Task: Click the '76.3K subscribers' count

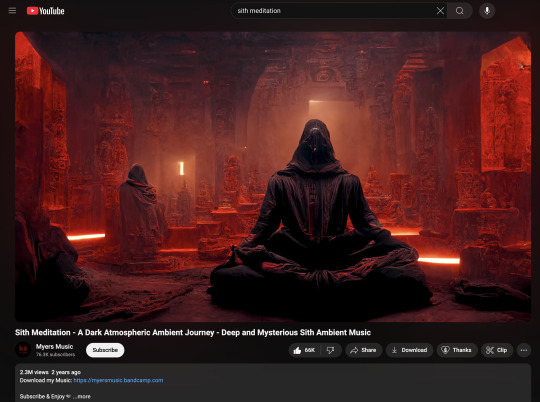Action: pyautogui.click(x=55, y=354)
